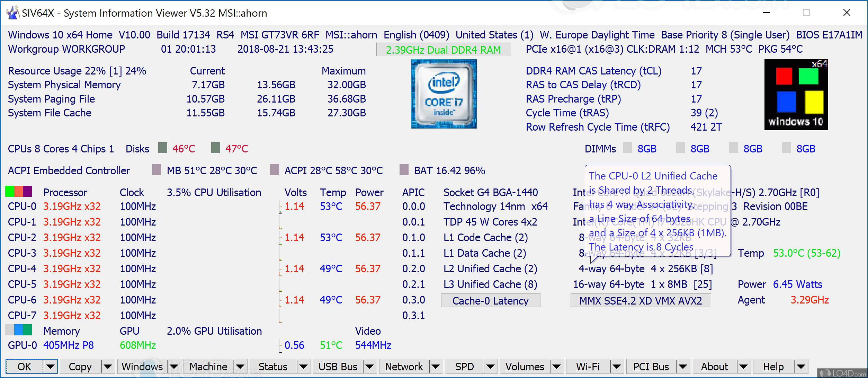Click the L1 Code Cache (2) label

coord(486,238)
